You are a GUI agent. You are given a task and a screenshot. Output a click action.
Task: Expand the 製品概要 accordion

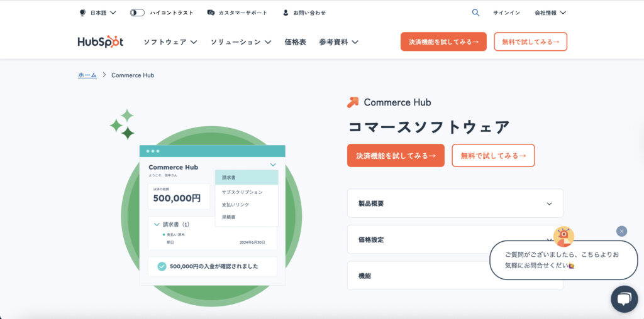click(x=455, y=203)
